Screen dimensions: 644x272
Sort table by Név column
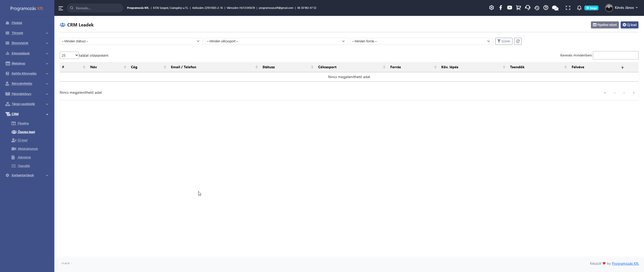coord(108,67)
